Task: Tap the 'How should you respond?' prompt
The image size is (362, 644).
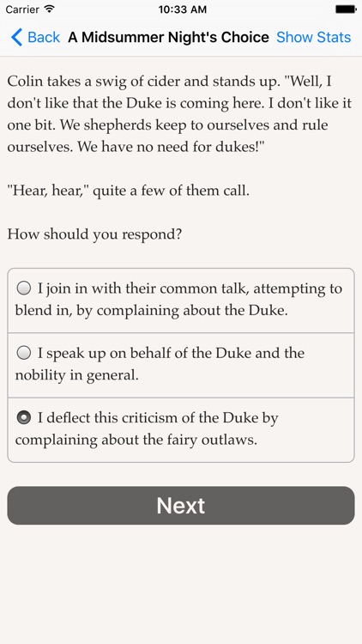Action: coord(94,234)
